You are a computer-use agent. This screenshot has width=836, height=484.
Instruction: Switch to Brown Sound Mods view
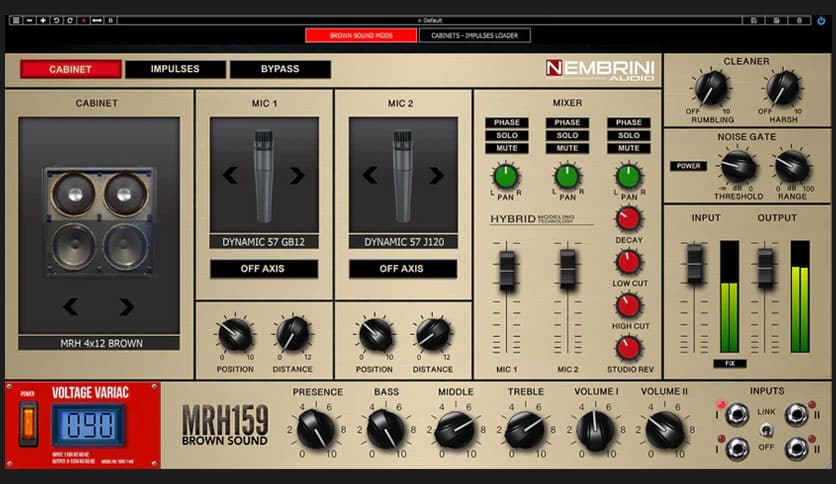click(361, 35)
